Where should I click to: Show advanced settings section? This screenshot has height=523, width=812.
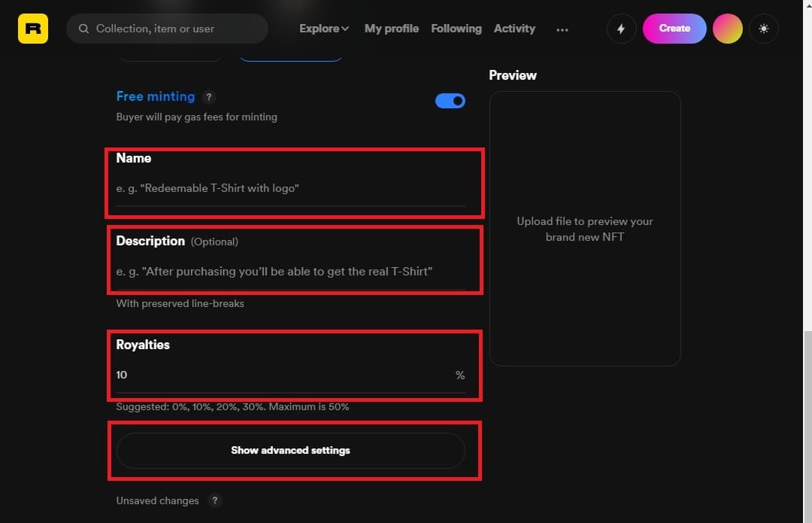coord(290,451)
